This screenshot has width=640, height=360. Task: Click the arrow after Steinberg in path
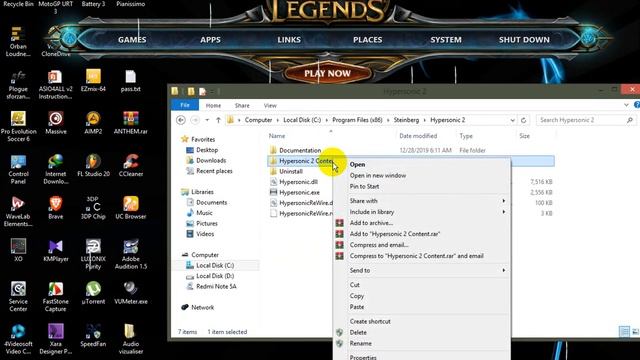pyautogui.click(x=424, y=120)
